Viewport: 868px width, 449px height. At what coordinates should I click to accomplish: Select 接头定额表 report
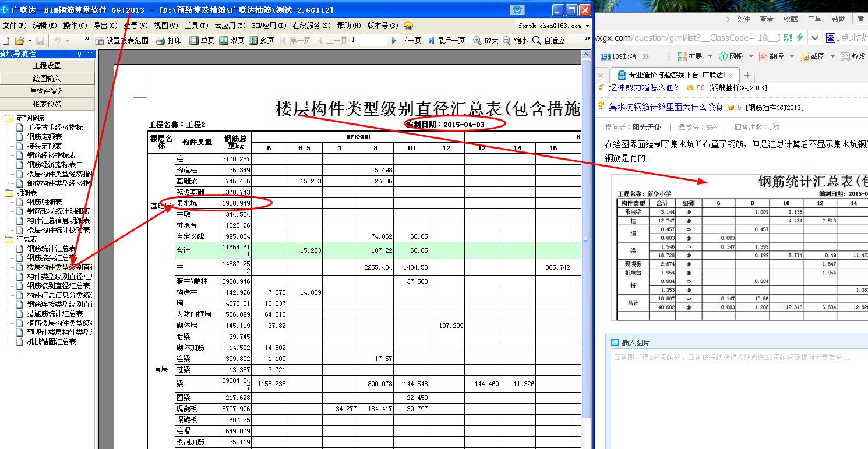point(44,146)
